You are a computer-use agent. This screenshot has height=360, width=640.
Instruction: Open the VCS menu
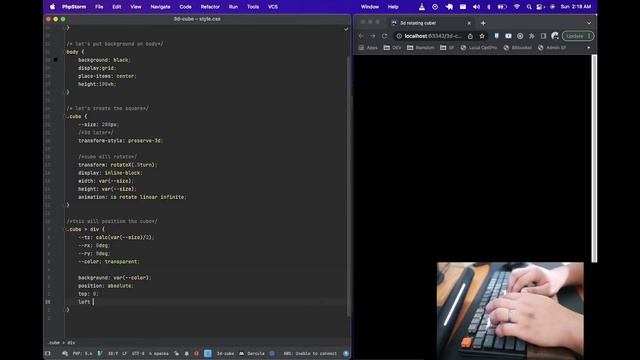(x=273, y=7)
